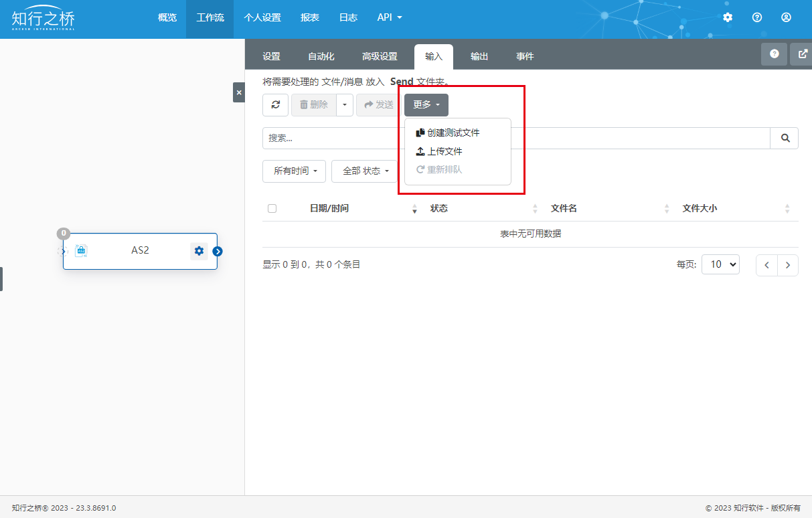Sort by the 状态 column arrows
The width and height of the screenshot is (812, 518).
click(535, 209)
